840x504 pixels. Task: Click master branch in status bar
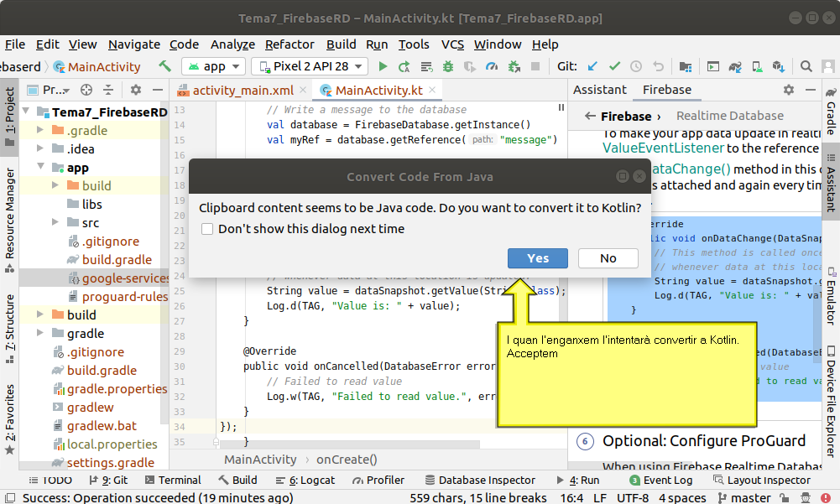click(744, 497)
